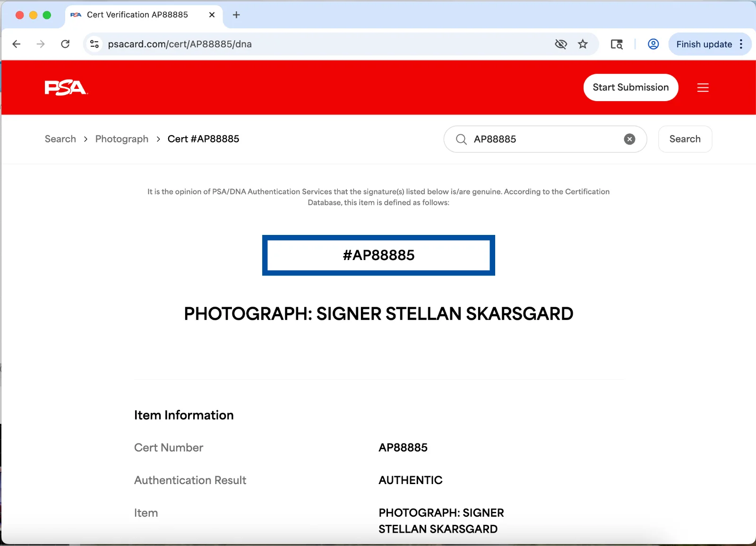Close the Cert Verification AP88885 tab
The height and width of the screenshot is (546, 756).
point(212,15)
